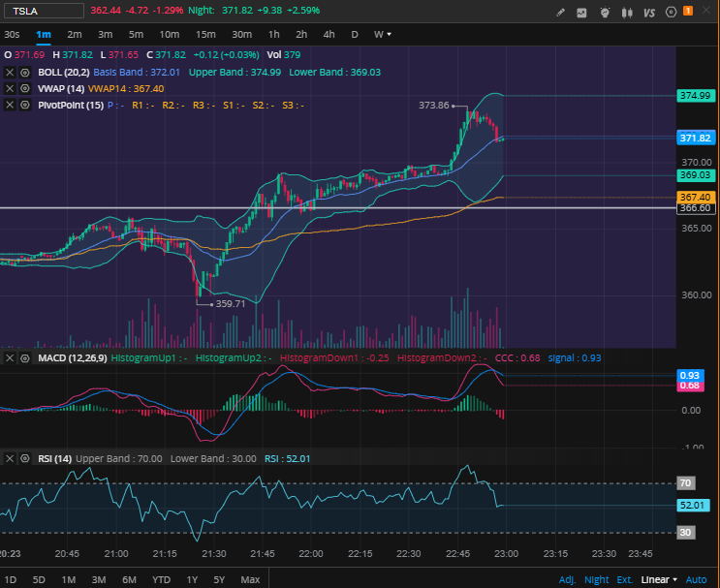Toggle Ext. extended hours display

click(x=624, y=580)
